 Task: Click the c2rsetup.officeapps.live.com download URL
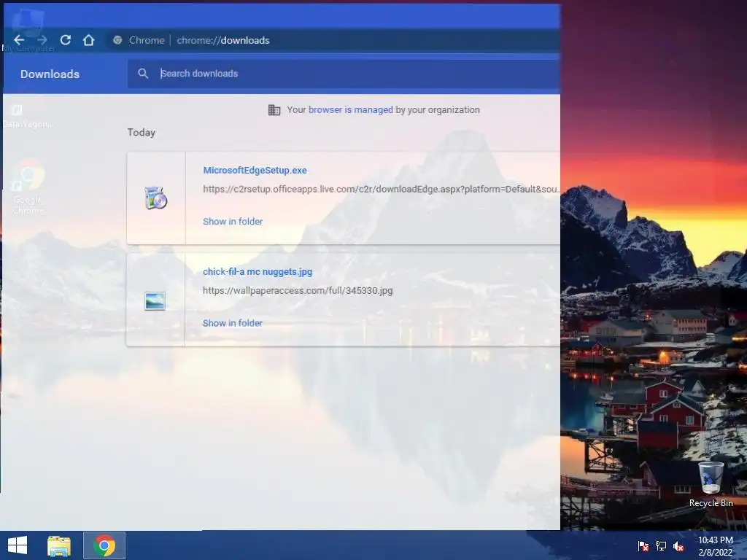click(381, 189)
